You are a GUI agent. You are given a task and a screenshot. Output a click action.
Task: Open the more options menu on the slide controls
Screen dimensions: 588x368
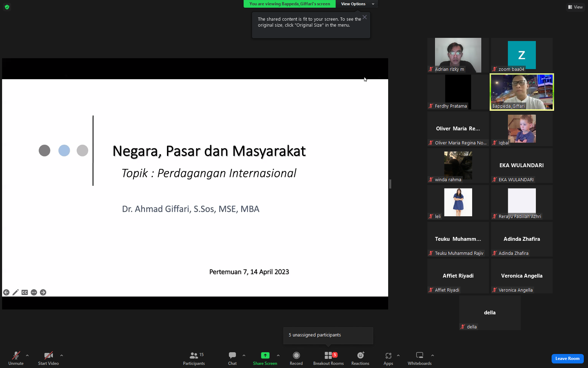tap(34, 292)
